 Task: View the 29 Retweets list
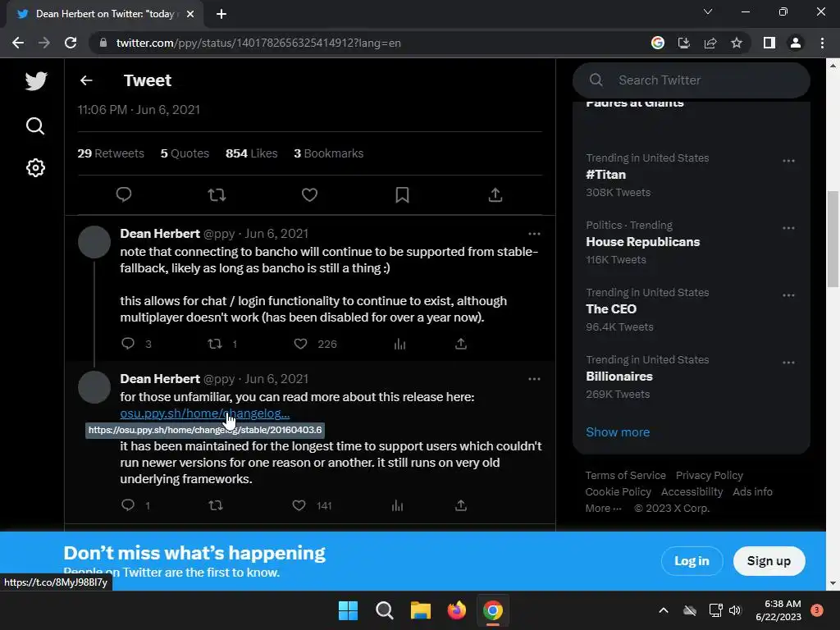click(111, 153)
